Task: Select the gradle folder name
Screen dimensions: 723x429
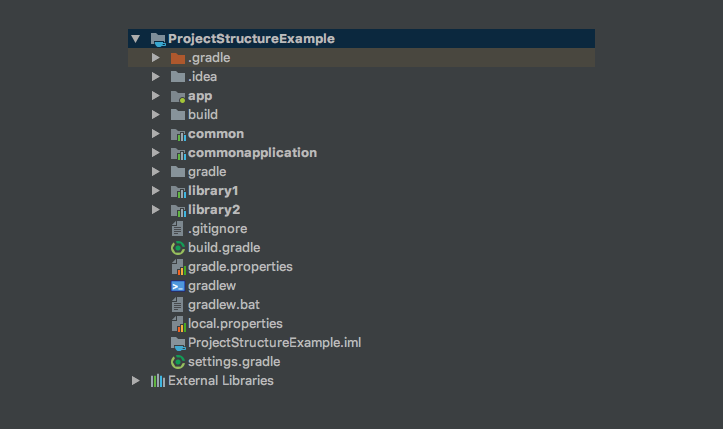Action: coord(207,172)
